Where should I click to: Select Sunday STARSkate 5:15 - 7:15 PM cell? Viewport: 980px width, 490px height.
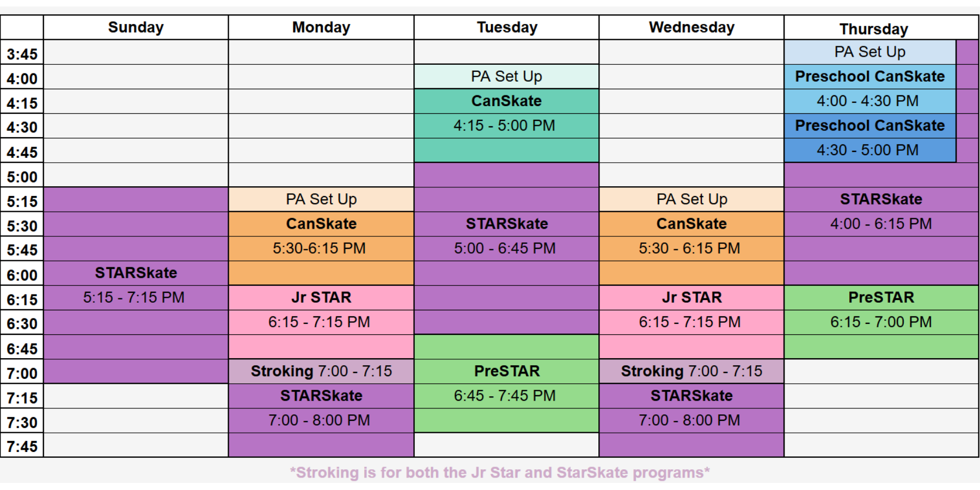coord(136,285)
